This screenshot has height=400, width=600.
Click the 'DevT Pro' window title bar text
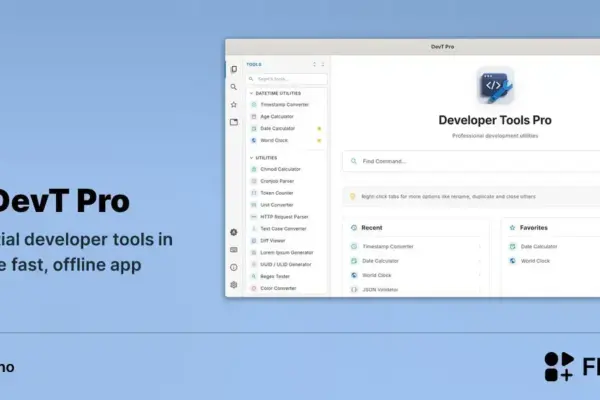(x=442, y=47)
